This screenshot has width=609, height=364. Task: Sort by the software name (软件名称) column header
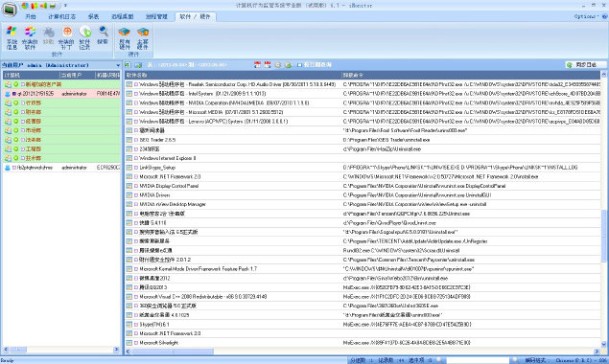click(233, 75)
